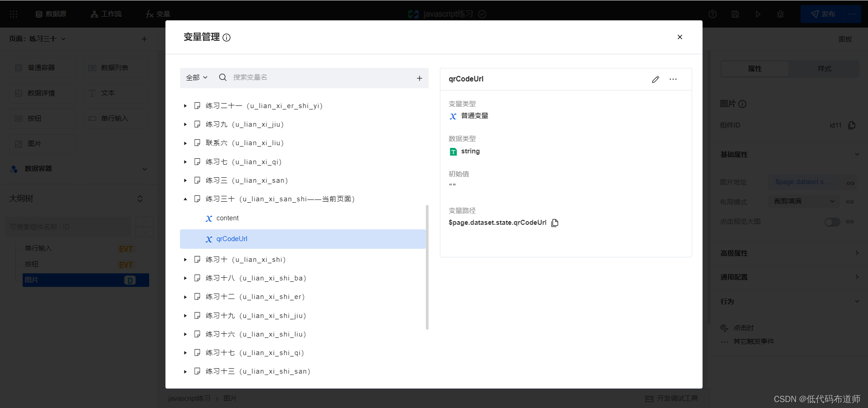
Task: Click the 练习二十一 (u_lian_xi_er_shi_yi) row
Action: 302,106
